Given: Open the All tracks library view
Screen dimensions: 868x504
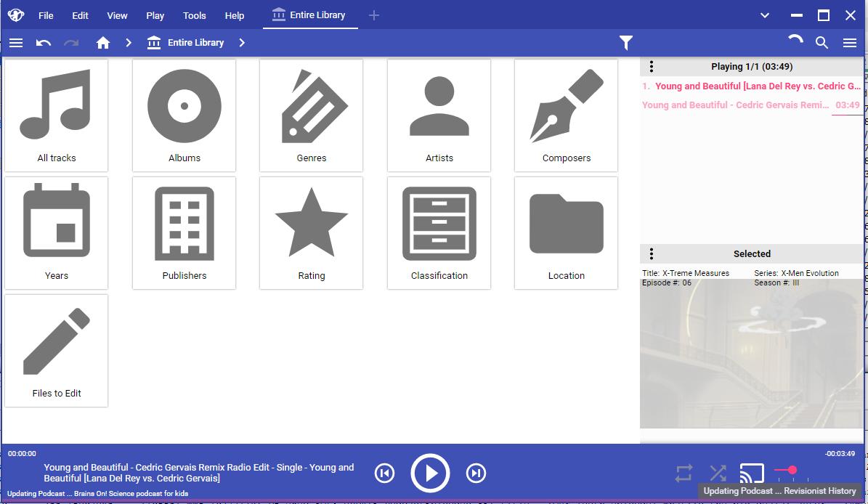Looking at the screenshot, I should click(x=57, y=115).
